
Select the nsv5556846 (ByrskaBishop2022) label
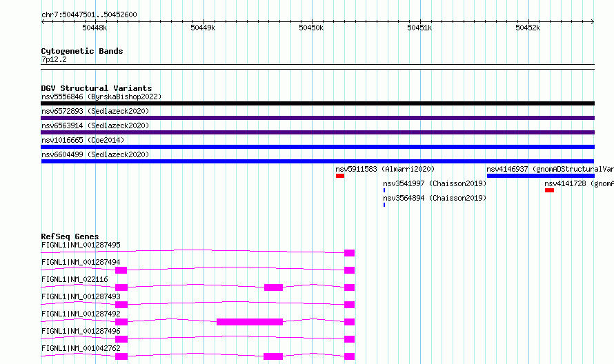(101, 97)
